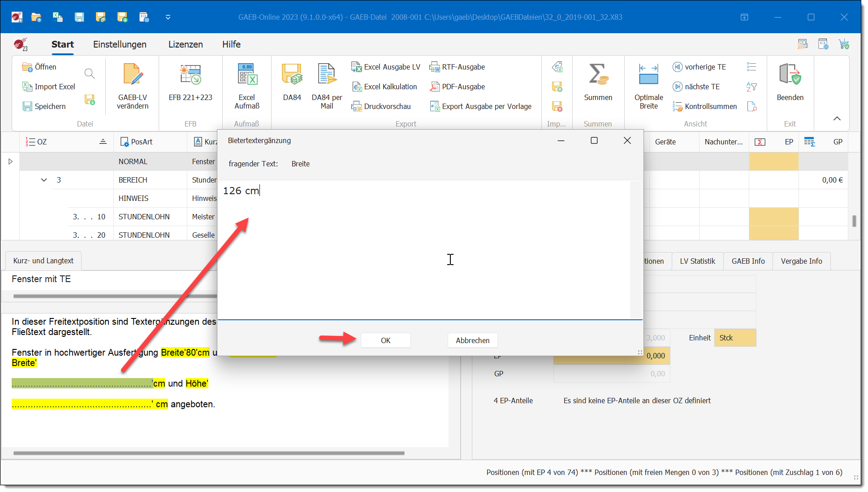The width and height of the screenshot is (868, 492).
Task: Click the Abbrechen button
Action: pos(472,340)
